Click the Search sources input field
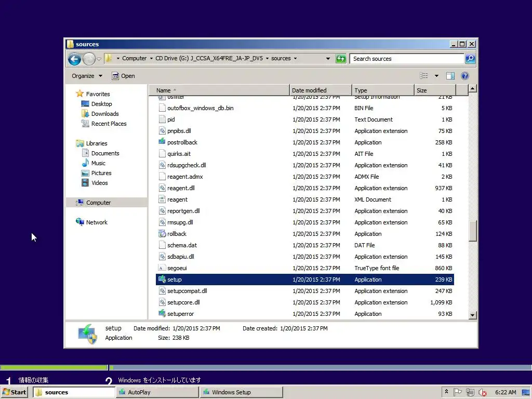532x399 pixels. [406, 59]
